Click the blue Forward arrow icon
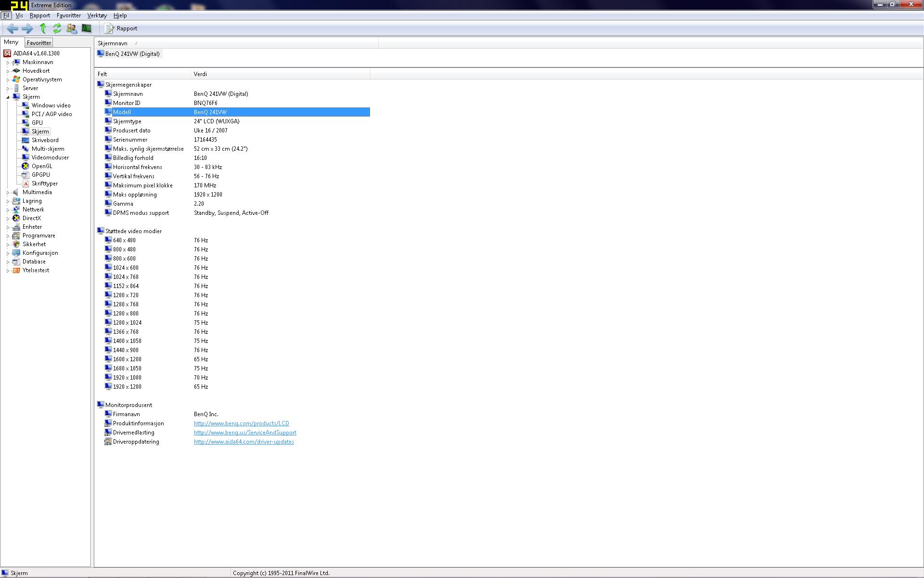This screenshot has height=578, width=924. [x=27, y=28]
